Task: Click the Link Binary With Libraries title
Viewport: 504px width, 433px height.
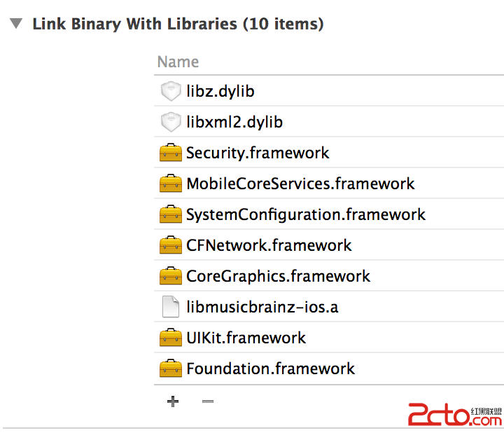Action: pos(178,25)
